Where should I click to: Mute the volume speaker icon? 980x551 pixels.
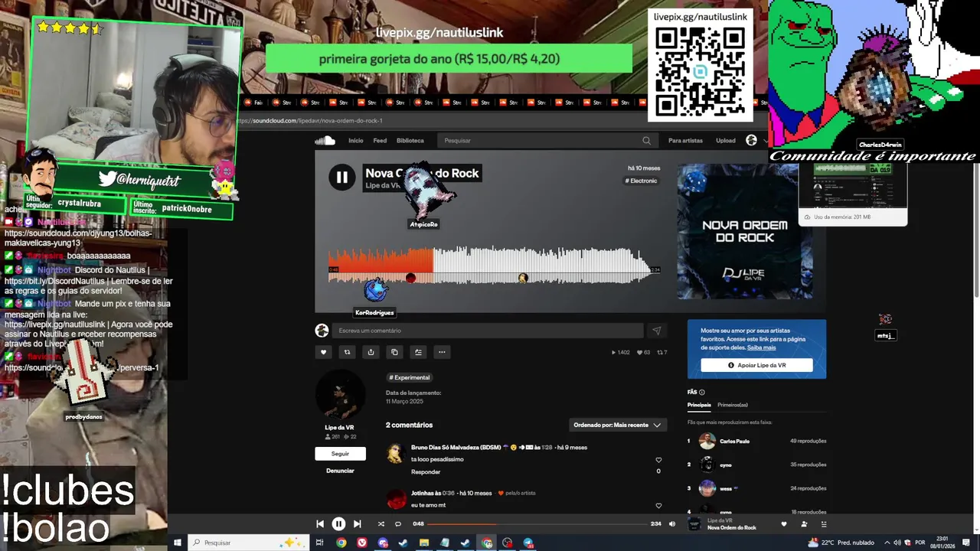(x=672, y=524)
